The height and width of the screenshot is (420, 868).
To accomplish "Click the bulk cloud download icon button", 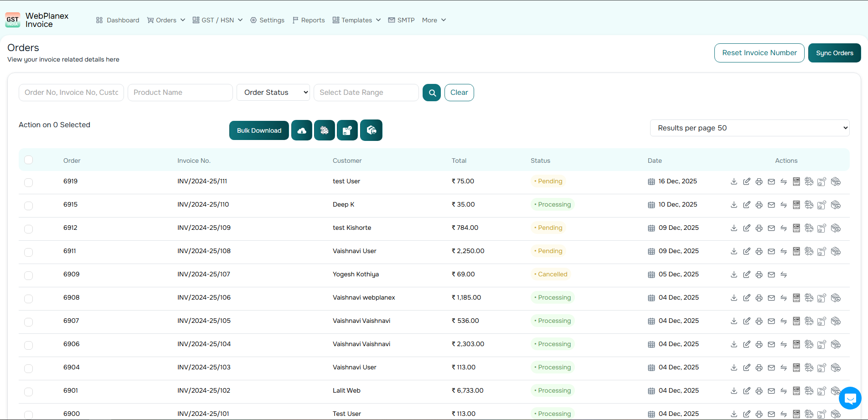I will click(x=302, y=130).
